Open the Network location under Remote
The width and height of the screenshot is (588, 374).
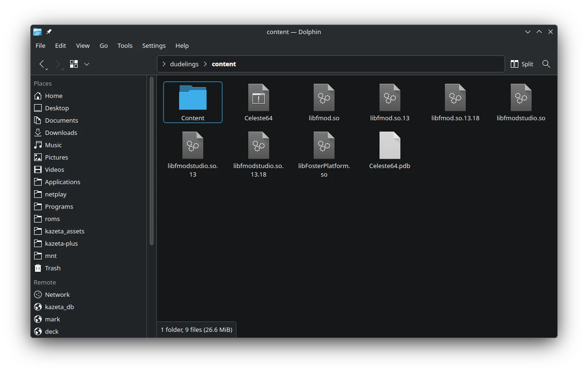click(57, 294)
